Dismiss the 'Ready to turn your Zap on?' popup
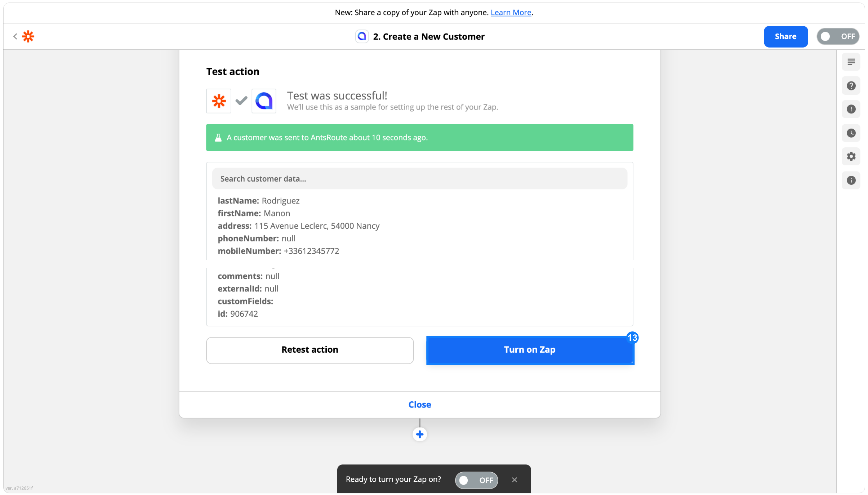Viewport: 868px width, 495px height. (x=514, y=480)
